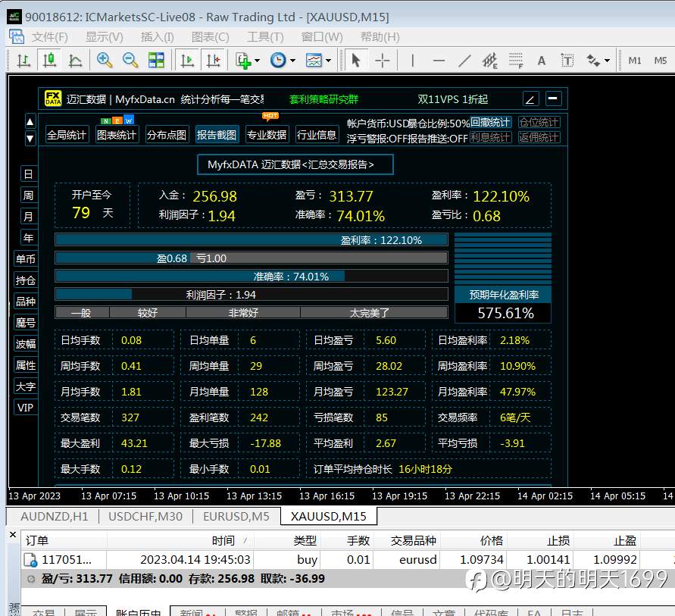Screen dimensions: 675x616
Task: Open the 工具(T) menu
Action: (x=265, y=37)
